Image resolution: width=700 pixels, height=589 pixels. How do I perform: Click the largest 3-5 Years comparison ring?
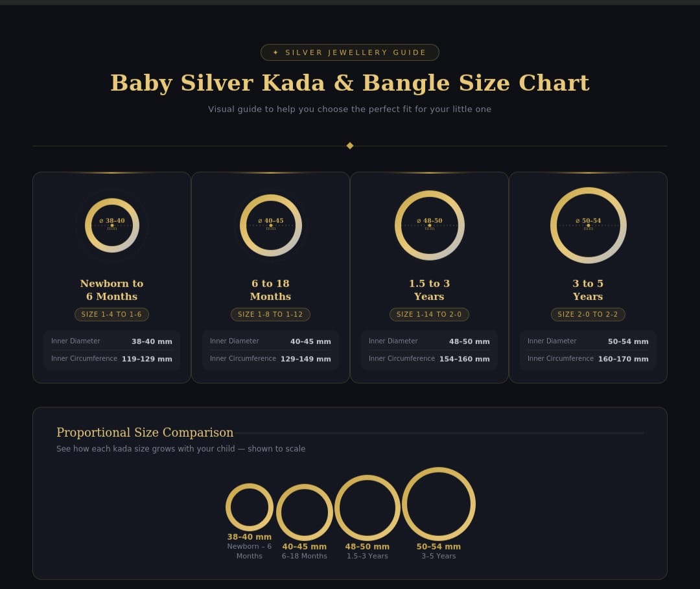[x=439, y=504]
